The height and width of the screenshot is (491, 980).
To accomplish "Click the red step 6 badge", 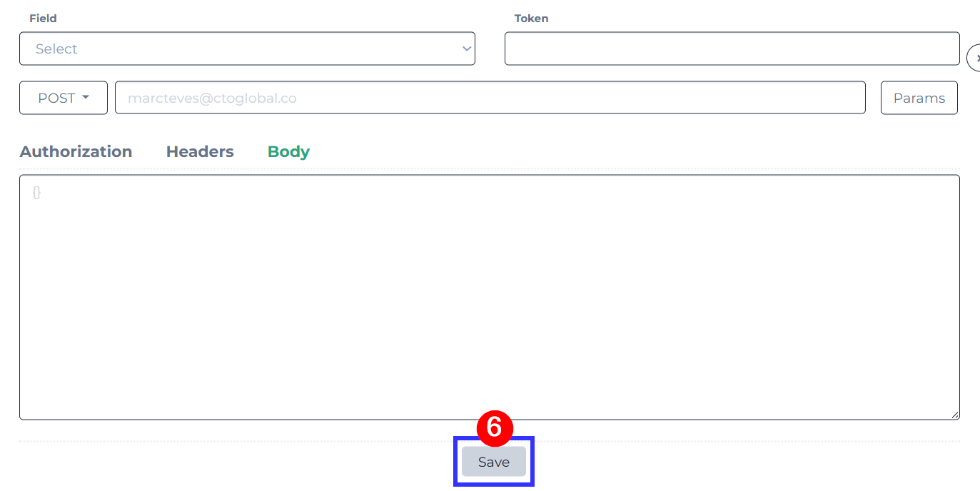I will [x=494, y=427].
